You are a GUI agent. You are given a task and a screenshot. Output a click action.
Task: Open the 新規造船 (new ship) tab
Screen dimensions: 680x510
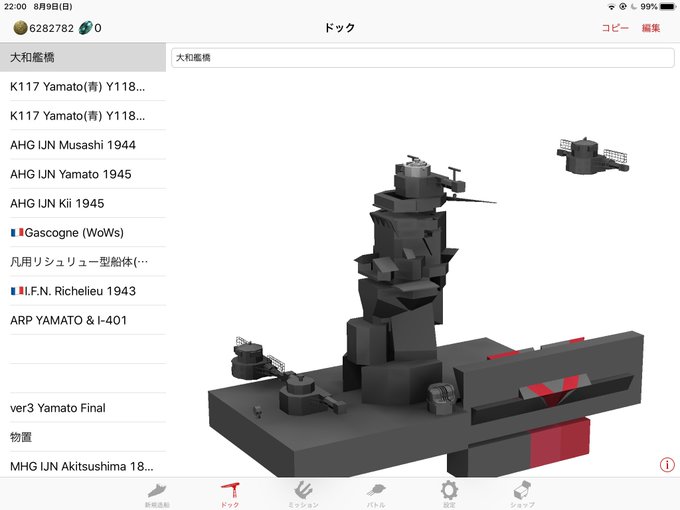coord(157,494)
